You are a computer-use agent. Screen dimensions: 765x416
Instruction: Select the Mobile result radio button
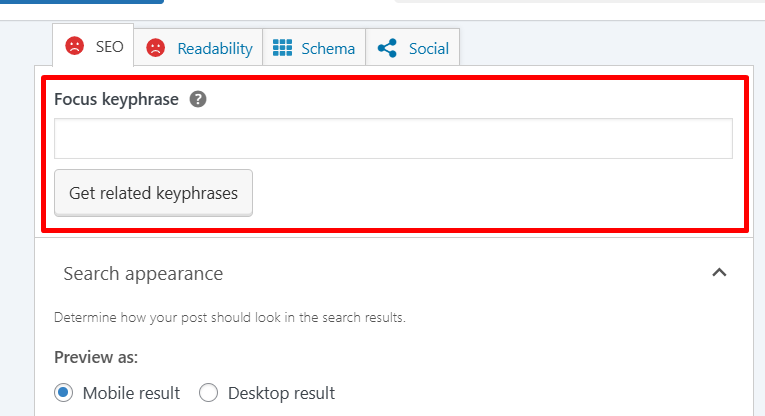pyautogui.click(x=64, y=392)
